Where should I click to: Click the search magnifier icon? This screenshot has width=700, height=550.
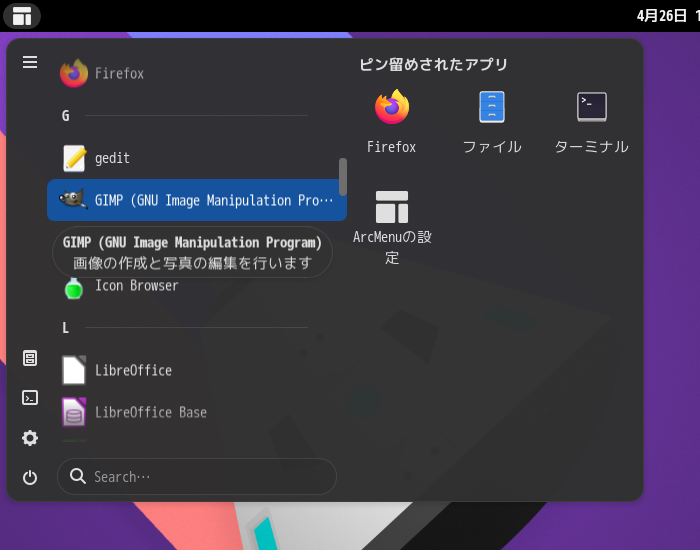coord(78,476)
